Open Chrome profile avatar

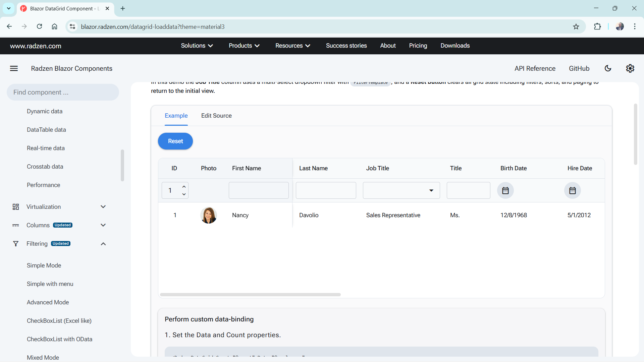point(620,27)
